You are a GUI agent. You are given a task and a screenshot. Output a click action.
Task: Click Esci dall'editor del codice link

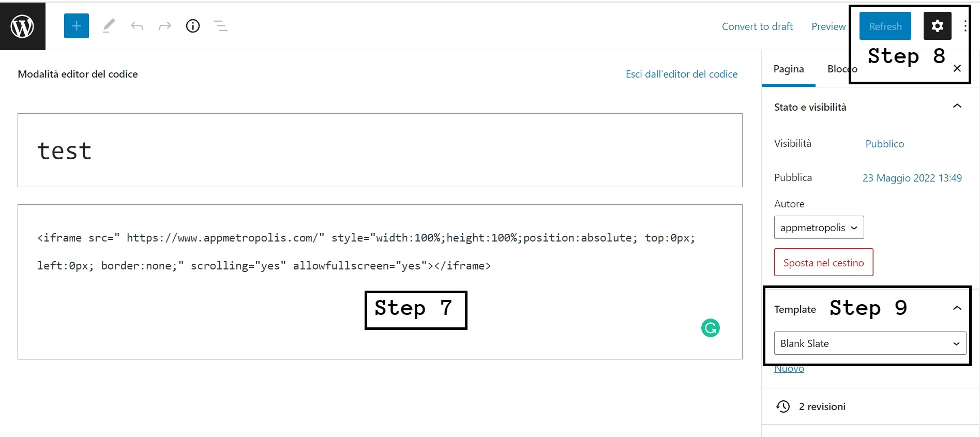(682, 74)
